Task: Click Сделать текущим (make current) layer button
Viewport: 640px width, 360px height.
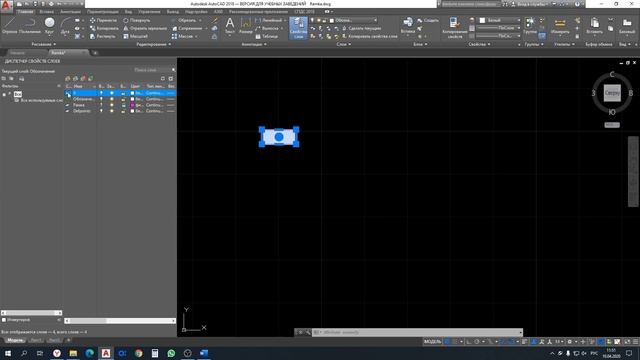Action: pyautogui.click(x=361, y=28)
